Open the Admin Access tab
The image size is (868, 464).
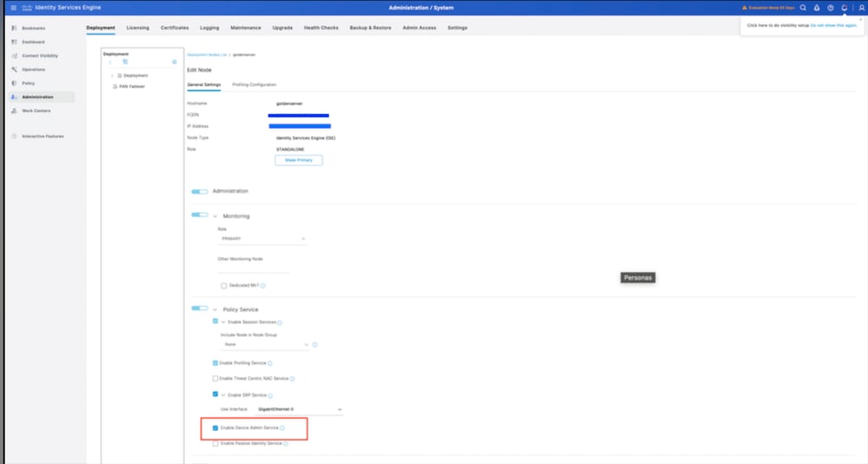point(420,28)
